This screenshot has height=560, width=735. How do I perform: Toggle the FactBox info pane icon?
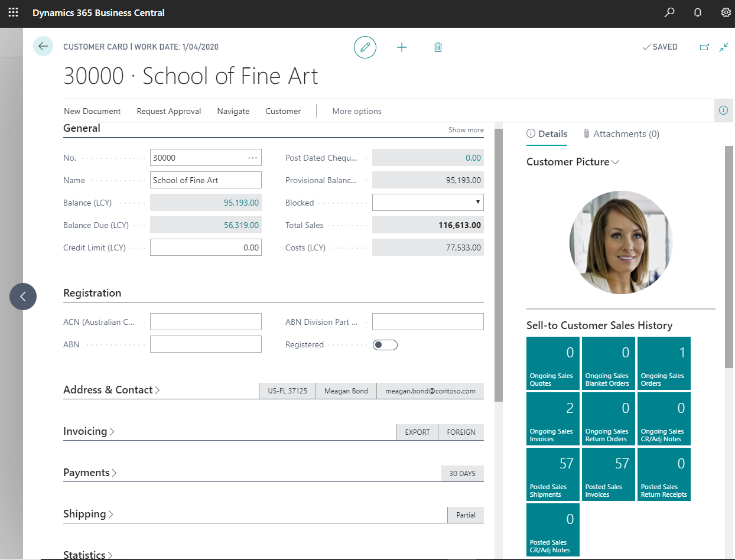(x=723, y=110)
